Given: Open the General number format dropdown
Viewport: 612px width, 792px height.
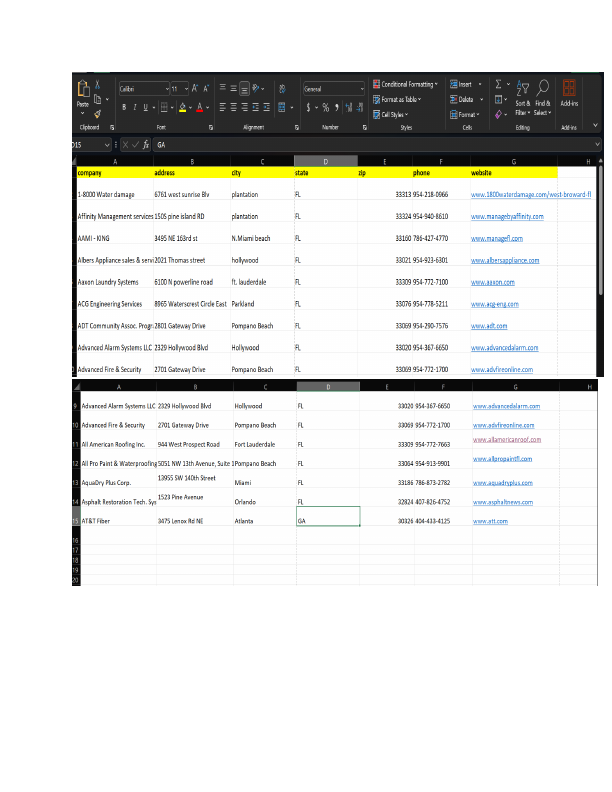Looking at the screenshot, I should pos(362,89).
